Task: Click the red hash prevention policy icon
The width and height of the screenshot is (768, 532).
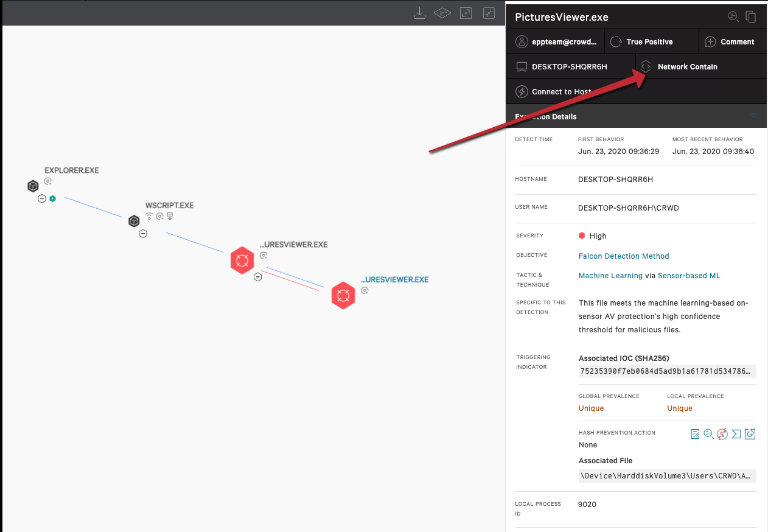Action: coord(722,434)
